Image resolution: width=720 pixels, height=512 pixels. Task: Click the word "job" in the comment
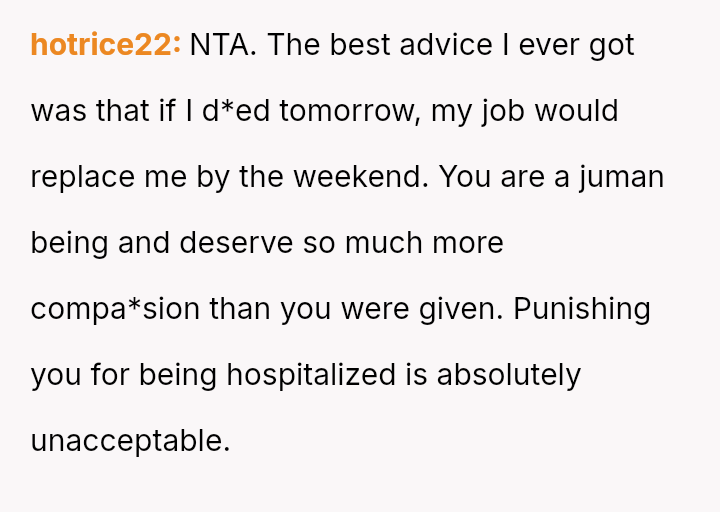click(502, 111)
